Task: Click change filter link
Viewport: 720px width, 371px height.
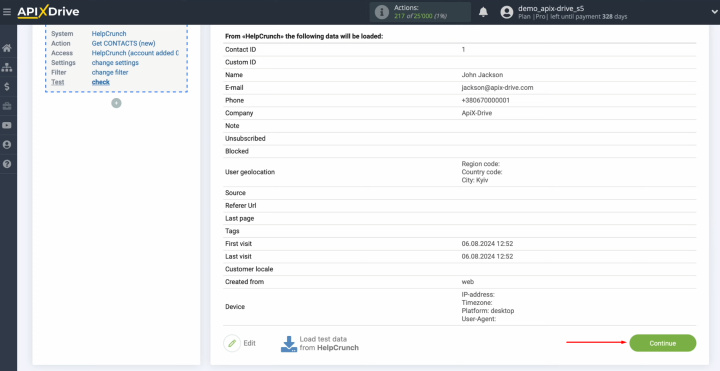Action: point(110,72)
